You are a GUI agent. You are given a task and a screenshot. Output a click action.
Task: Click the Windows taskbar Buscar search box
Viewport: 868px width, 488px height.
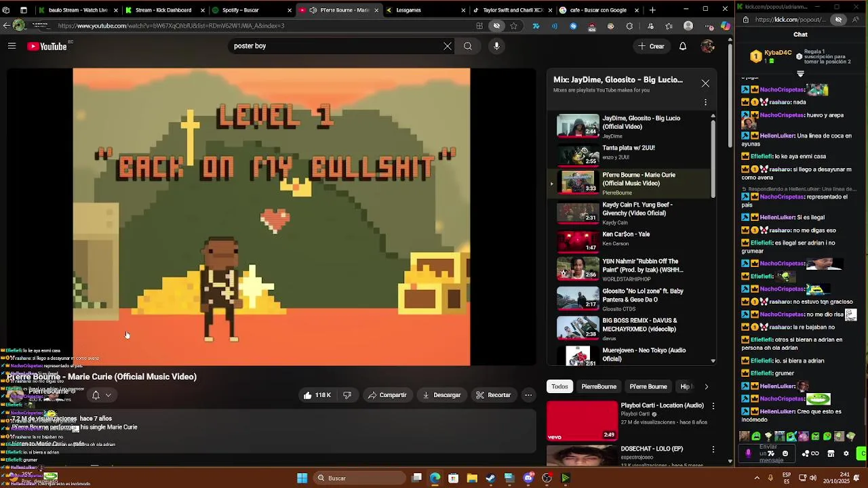tap(359, 478)
